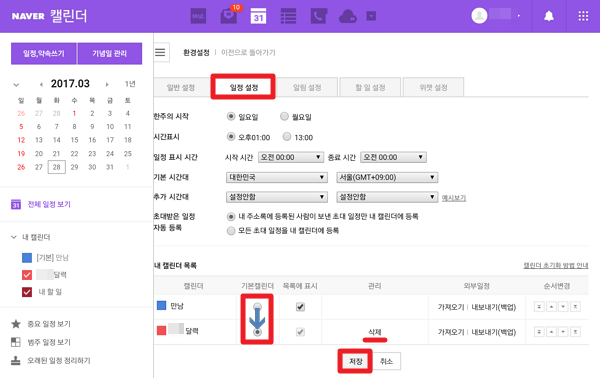Expand the mini calendar chevron

point(16,85)
